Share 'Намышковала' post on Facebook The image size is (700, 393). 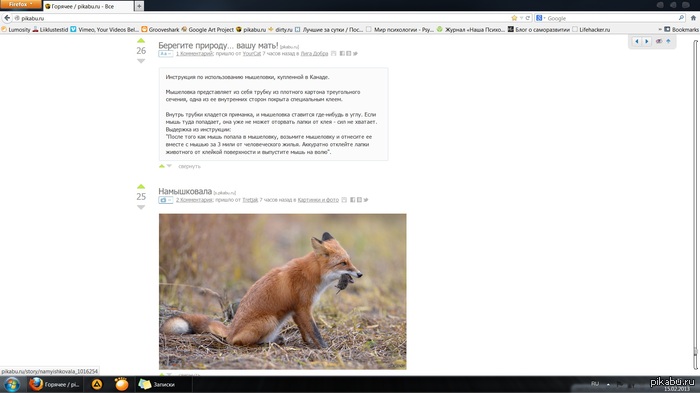click(353, 200)
